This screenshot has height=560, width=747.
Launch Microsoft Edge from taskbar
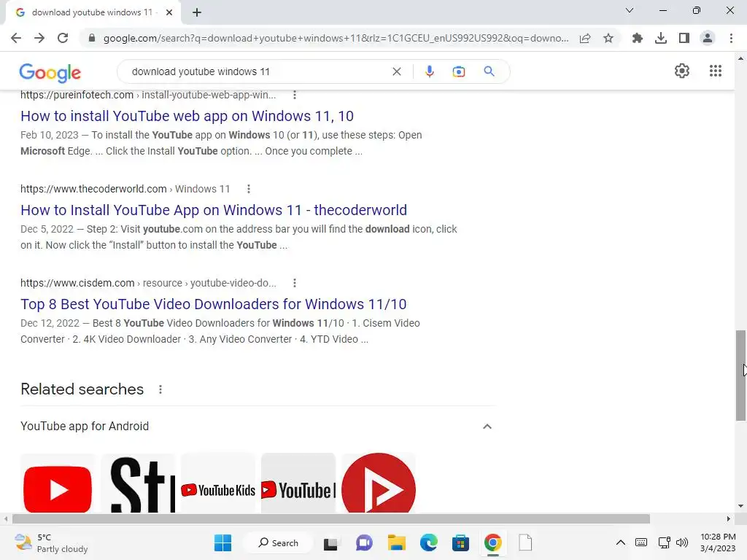tap(428, 542)
